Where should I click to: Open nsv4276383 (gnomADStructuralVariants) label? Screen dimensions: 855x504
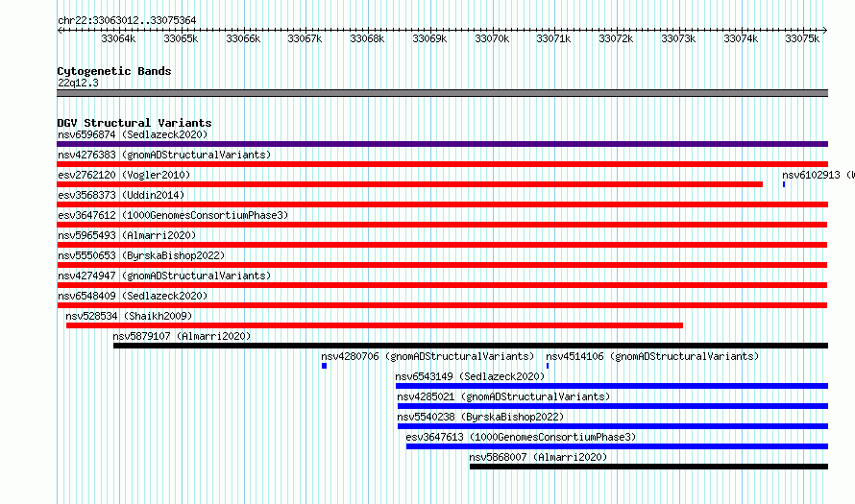pos(164,155)
